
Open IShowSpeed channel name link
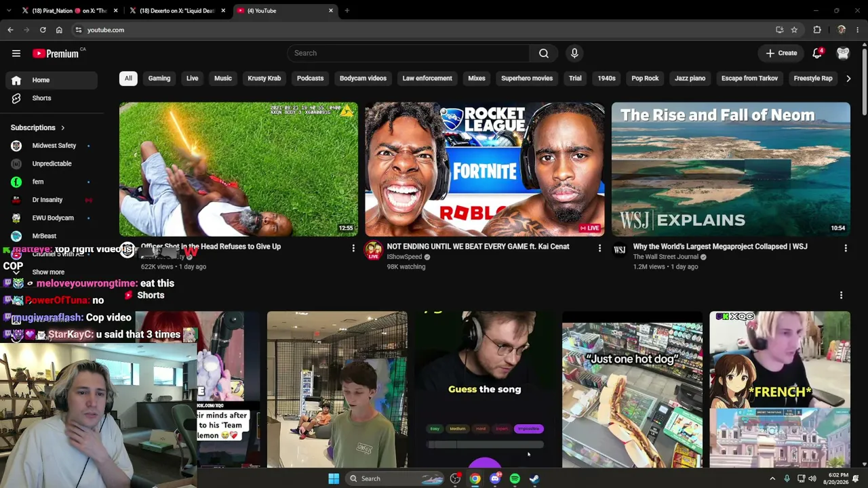[404, 257]
